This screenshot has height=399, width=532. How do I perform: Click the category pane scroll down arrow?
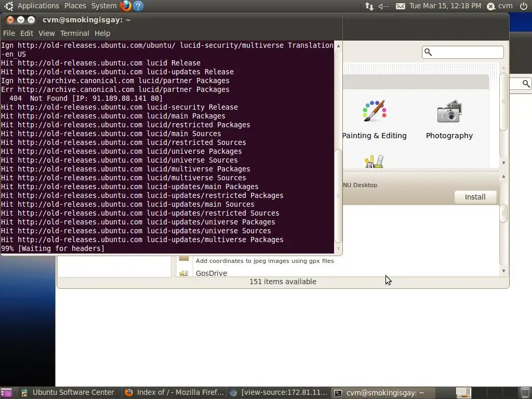tap(503, 163)
